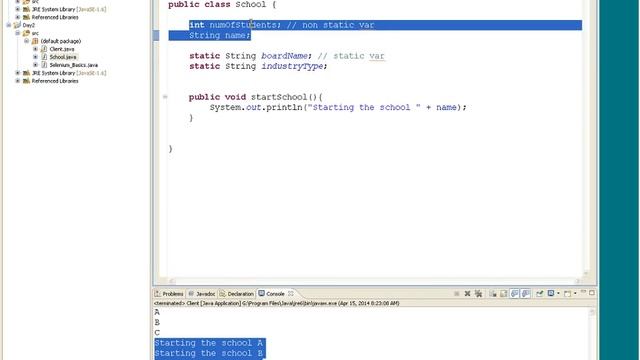
Task: Click the console output line 'A'
Action: click(157, 312)
